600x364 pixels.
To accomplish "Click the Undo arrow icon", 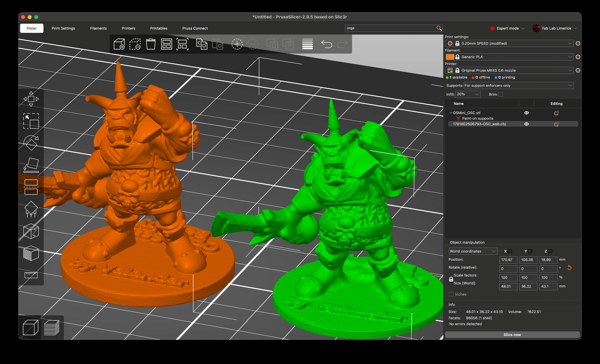I will click(x=326, y=44).
